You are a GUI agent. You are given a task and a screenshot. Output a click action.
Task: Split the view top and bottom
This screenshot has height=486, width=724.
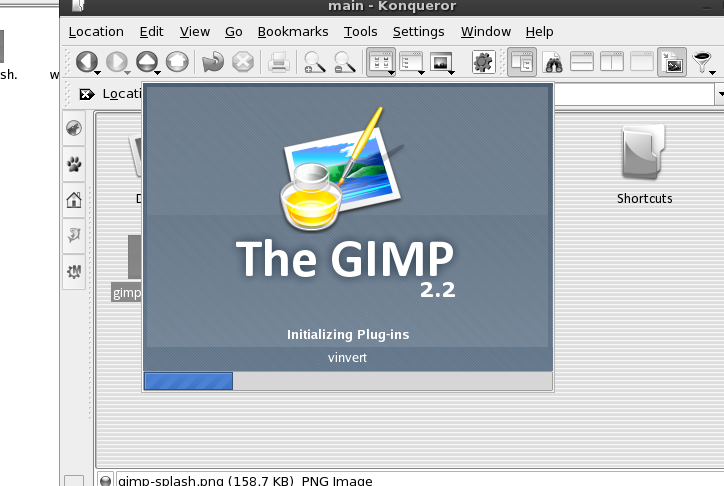pyautogui.click(x=582, y=61)
